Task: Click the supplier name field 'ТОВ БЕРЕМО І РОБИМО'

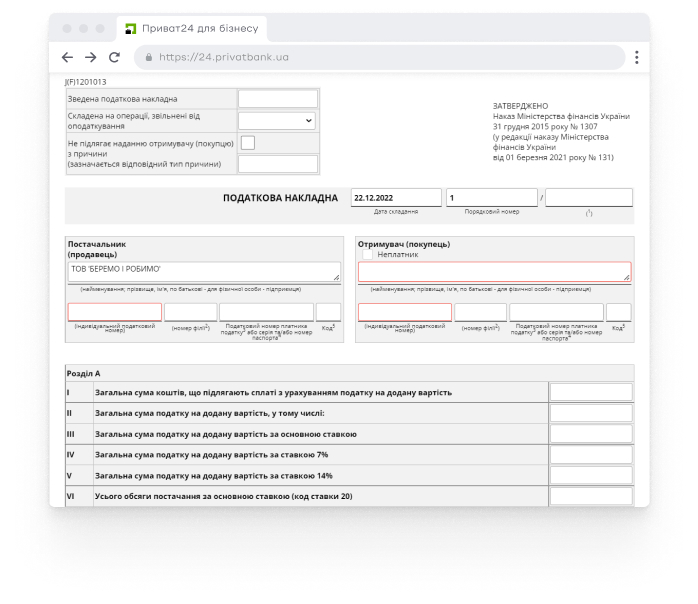Action: point(204,271)
